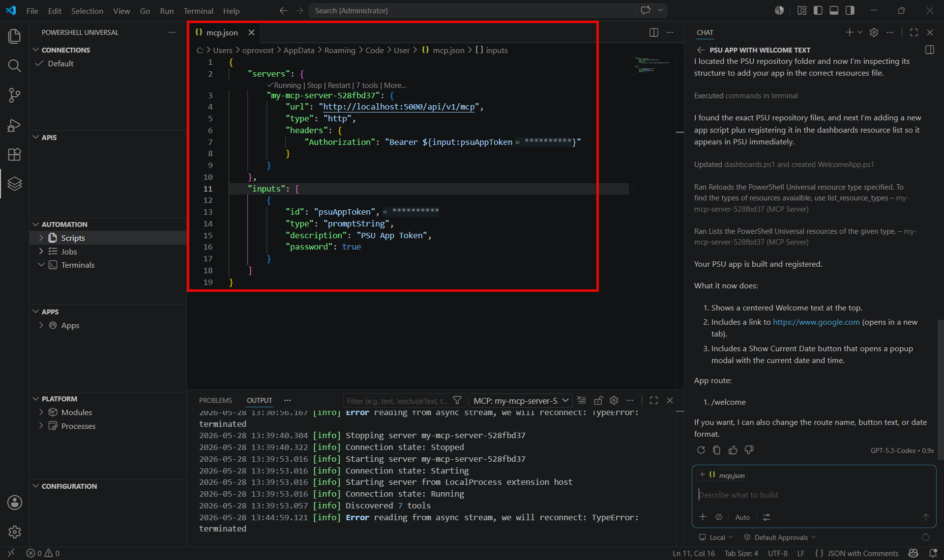Open Default Approvals dropdown
The height and width of the screenshot is (560, 944).
pos(780,537)
